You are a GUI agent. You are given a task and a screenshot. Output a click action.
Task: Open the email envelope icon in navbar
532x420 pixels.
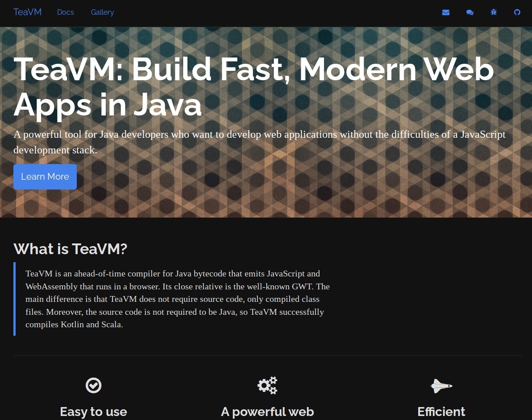[x=446, y=12]
